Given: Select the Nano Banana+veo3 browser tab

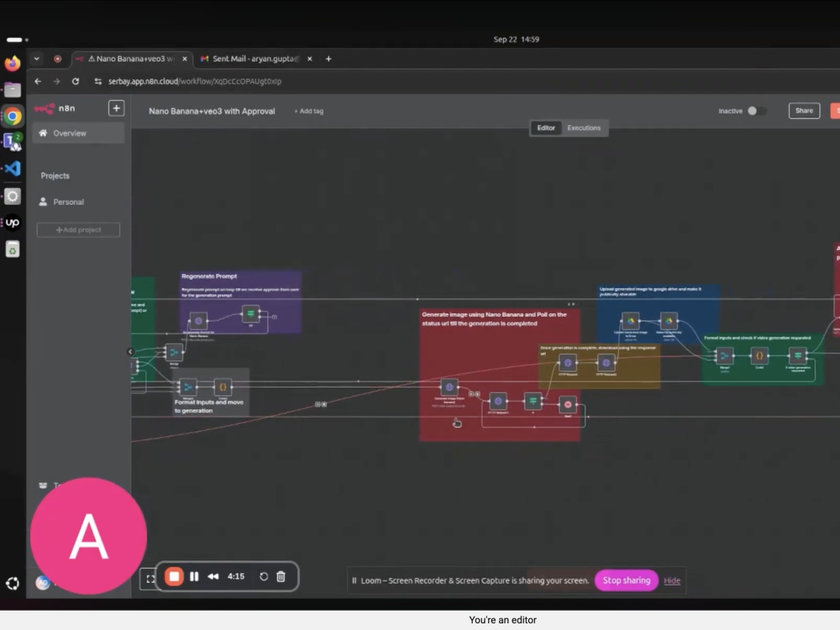Looking at the screenshot, I should click(130, 59).
